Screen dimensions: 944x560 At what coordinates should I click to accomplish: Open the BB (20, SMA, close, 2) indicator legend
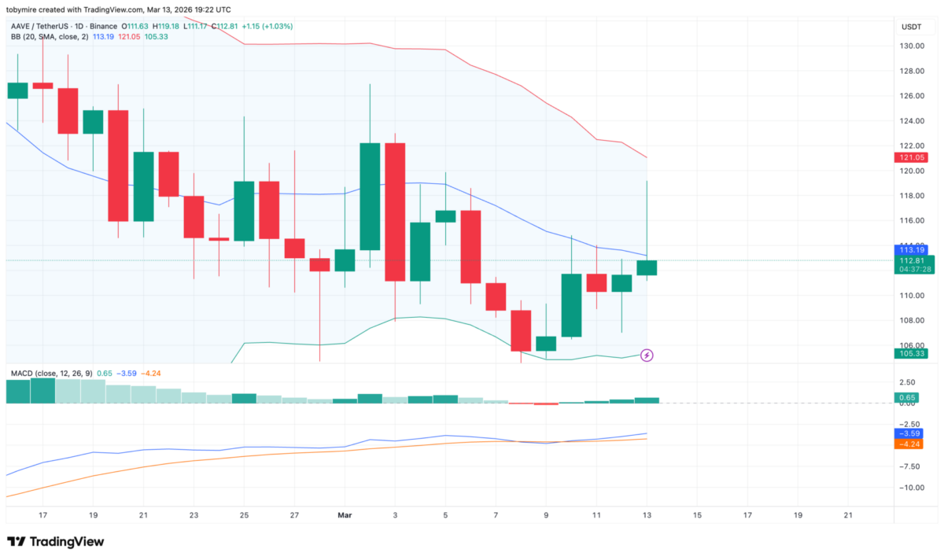pos(46,36)
